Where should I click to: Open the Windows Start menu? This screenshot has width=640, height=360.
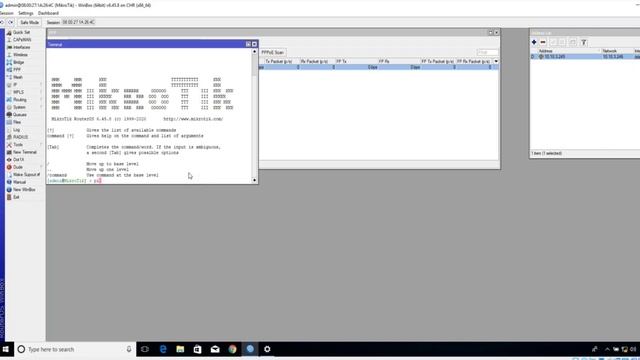tap(6, 349)
